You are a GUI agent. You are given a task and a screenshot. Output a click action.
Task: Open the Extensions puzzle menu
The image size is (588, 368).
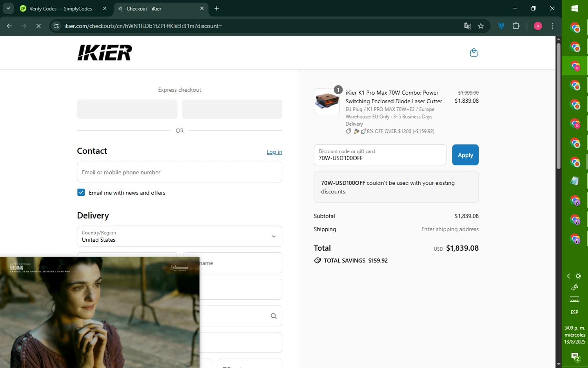pyautogui.click(x=516, y=26)
